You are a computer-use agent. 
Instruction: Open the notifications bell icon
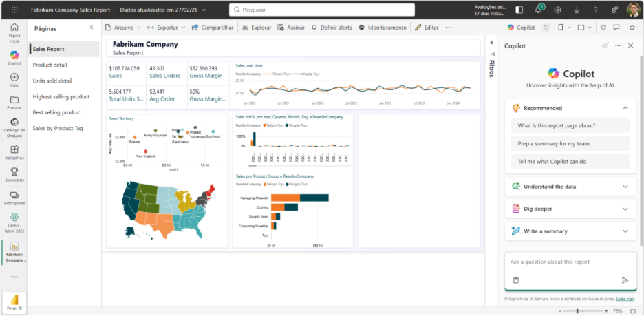[x=538, y=10]
